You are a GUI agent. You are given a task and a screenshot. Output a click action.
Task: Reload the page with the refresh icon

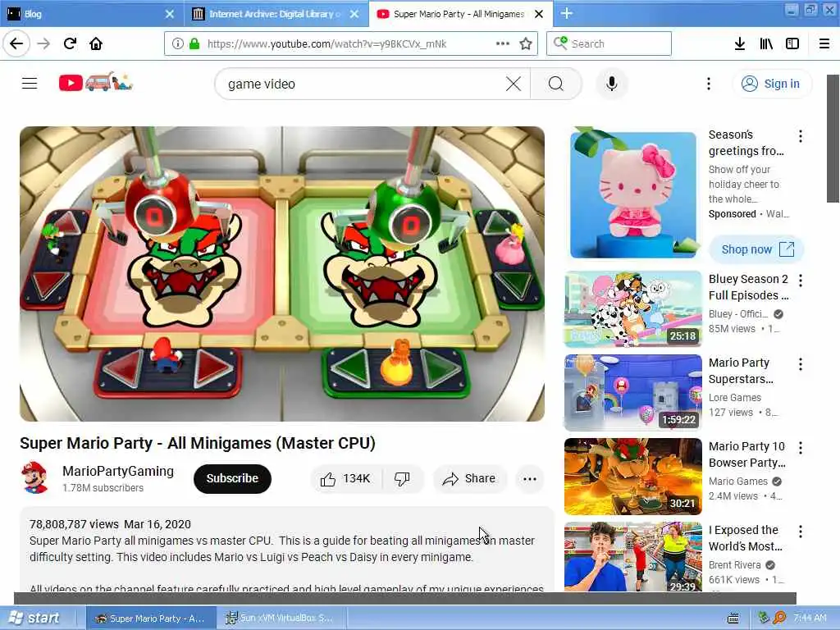[x=70, y=44]
